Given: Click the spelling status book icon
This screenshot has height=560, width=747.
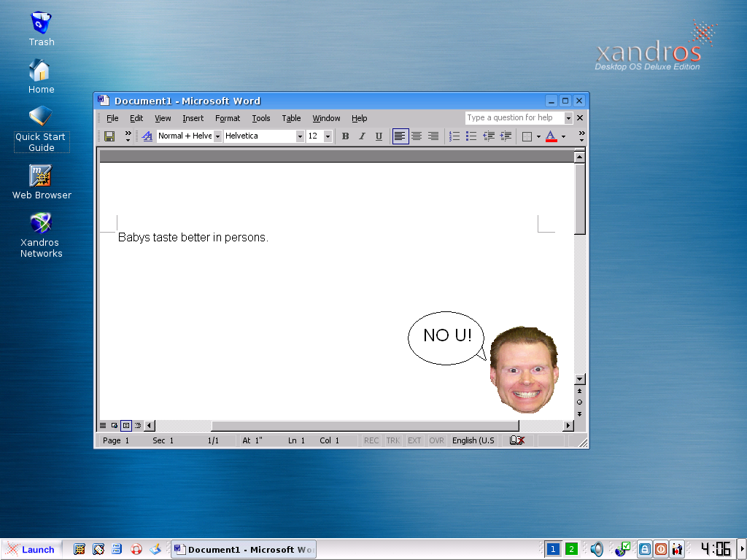Looking at the screenshot, I should pos(517,440).
